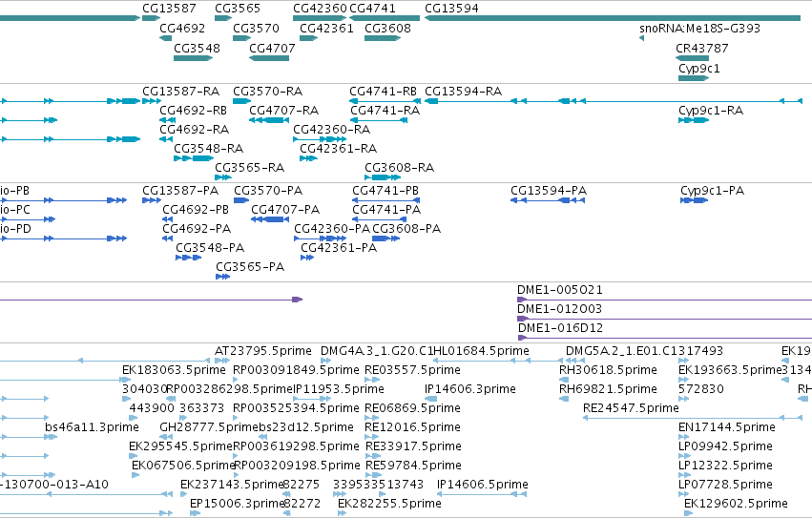Select the DME1-012O03 clone label
The image size is (812, 518).
click(x=560, y=309)
